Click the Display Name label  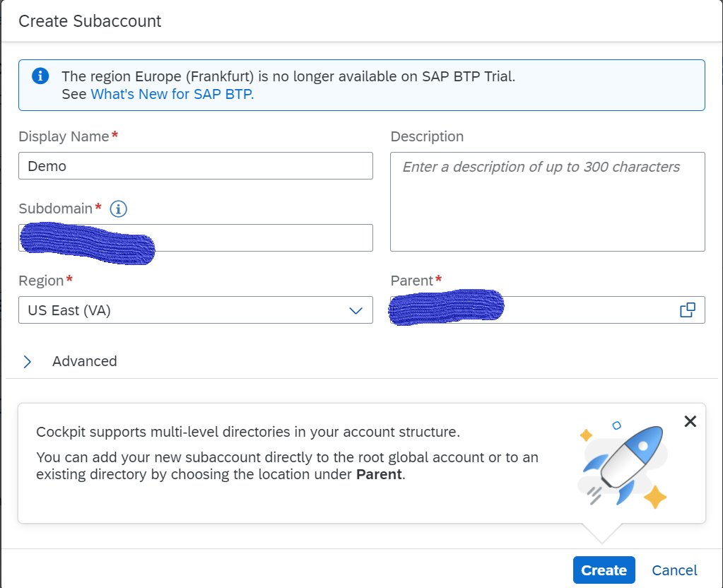64,136
